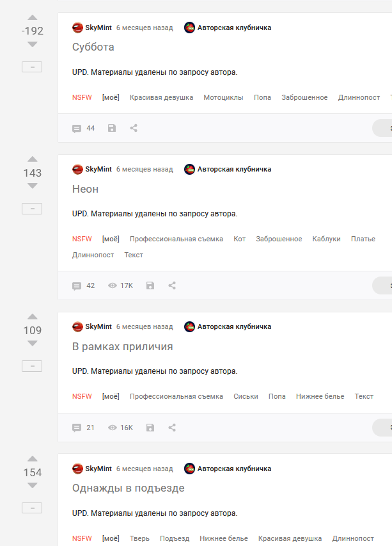Toggle downvote arrow on the Суббота post
The width and height of the screenshot is (392, 546).
point(33,44)
